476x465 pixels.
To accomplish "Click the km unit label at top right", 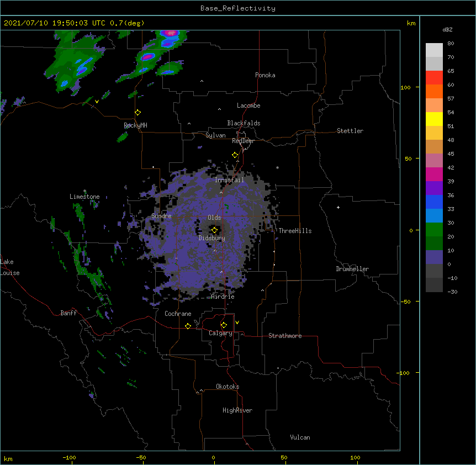I will (x=411, y=23).
